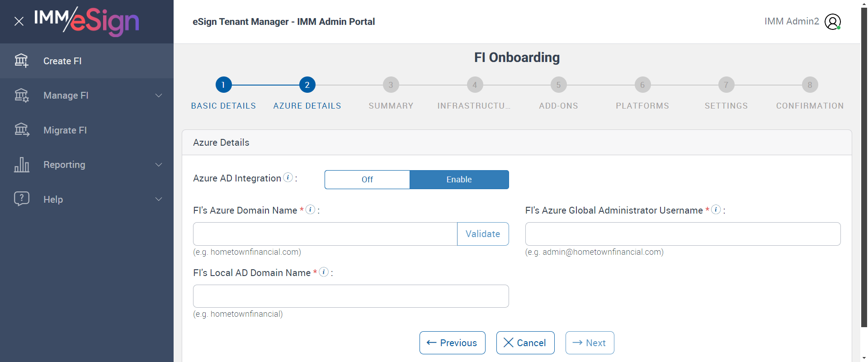Click the Migrate FI bank icon

click(21, 130)
